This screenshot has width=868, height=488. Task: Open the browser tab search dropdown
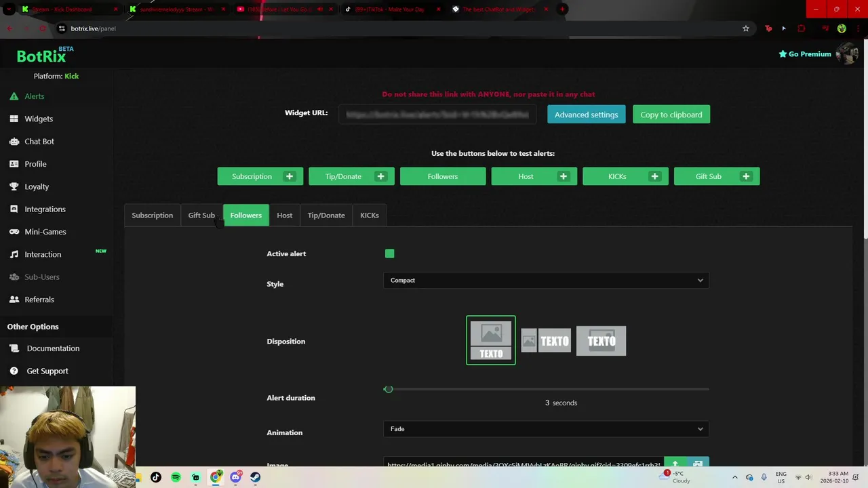(x=10, y=9)
